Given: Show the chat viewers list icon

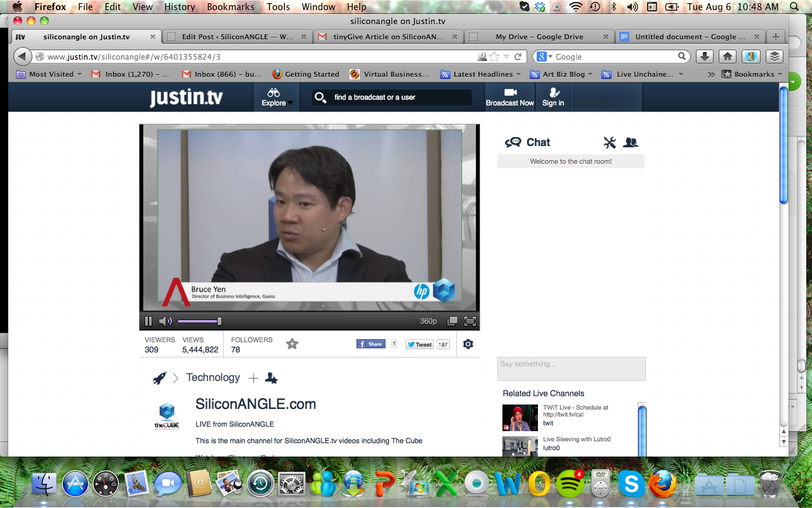Looking at the screenshot, I should pyautogui.click(x=630, y=142).
